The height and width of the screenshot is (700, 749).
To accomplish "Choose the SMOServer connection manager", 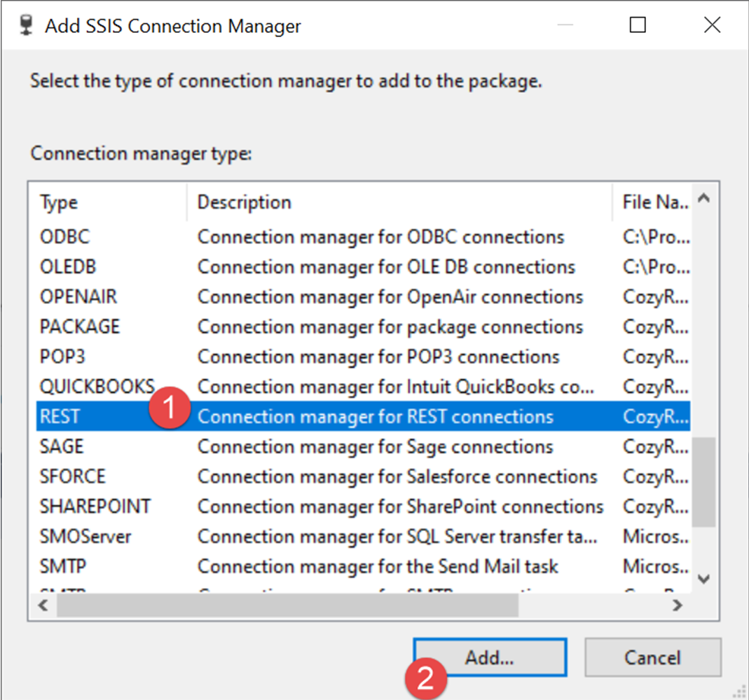I will click(85, 537).
